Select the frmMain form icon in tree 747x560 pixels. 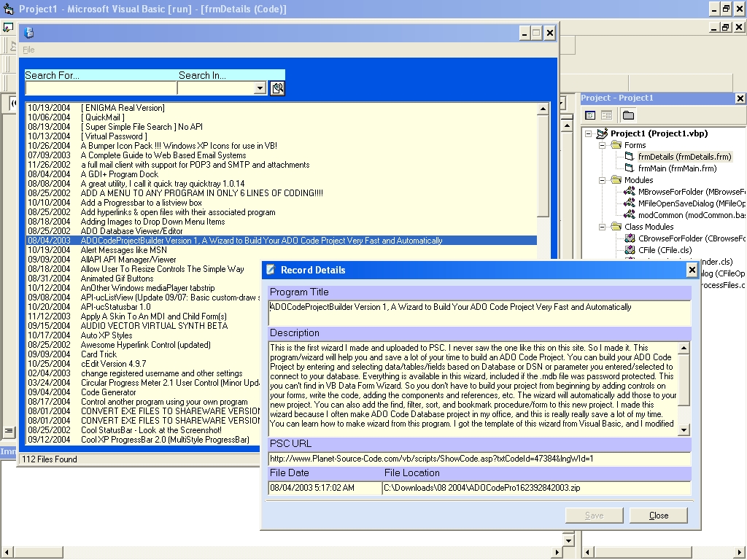tap(630, 168)
